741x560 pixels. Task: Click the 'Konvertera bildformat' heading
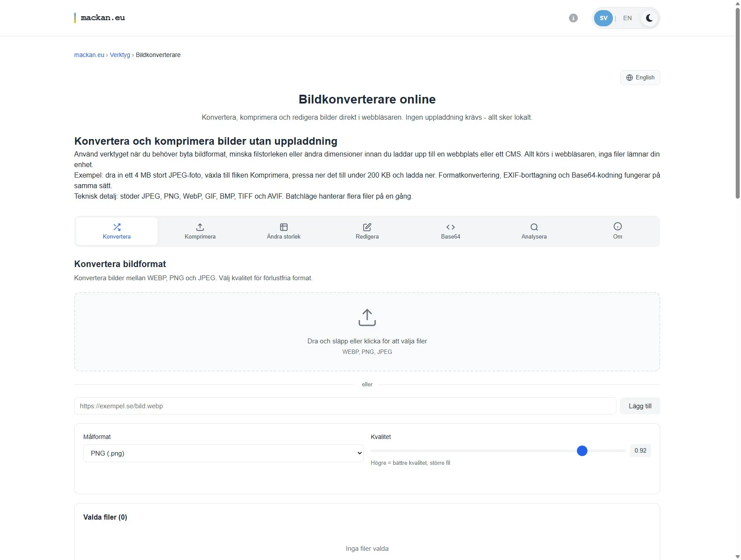[120, 264]
